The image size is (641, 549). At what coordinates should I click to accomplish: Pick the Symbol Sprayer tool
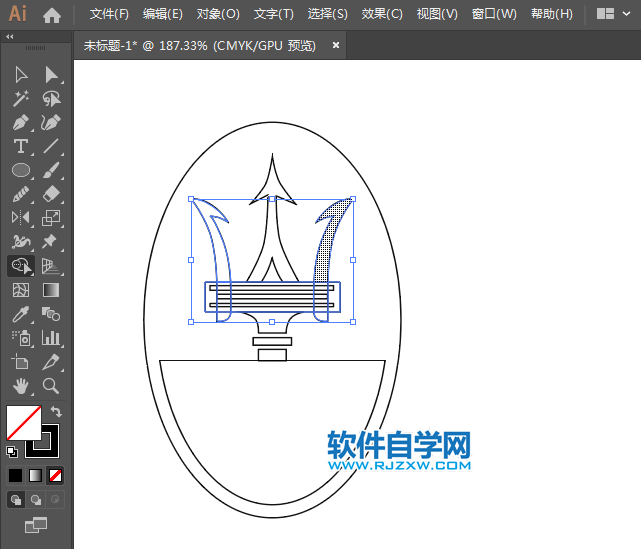pyautogui.click(x=21, y=338)
